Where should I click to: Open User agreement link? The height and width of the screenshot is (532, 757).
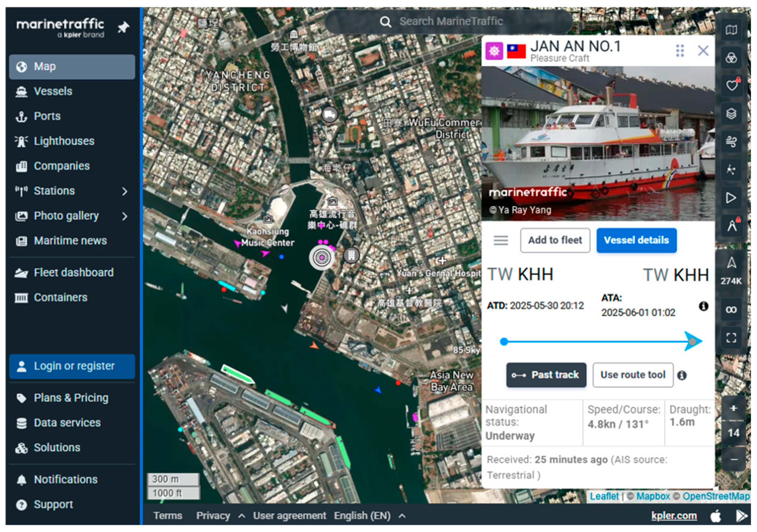[290, 516]
